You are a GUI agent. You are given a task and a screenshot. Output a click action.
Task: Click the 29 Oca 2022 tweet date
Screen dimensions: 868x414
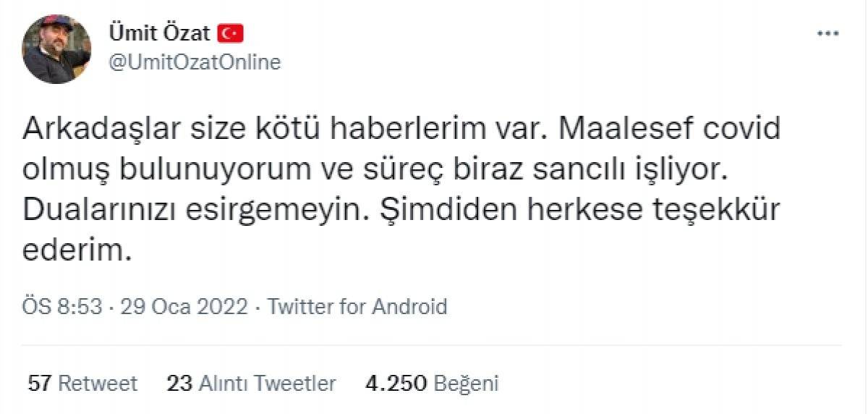[x=184, y=306]
